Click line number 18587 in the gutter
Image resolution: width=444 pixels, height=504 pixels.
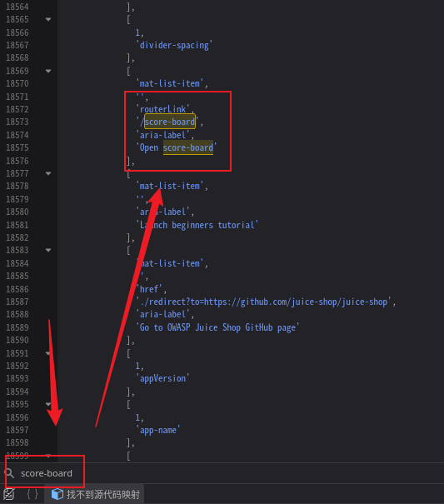click(x=17, y=302)
